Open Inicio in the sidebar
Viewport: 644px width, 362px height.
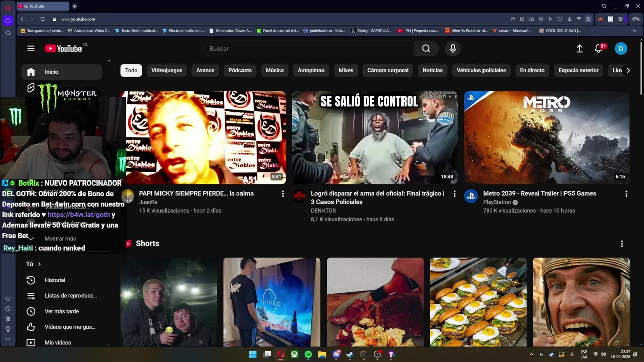[x=61, y=72]
